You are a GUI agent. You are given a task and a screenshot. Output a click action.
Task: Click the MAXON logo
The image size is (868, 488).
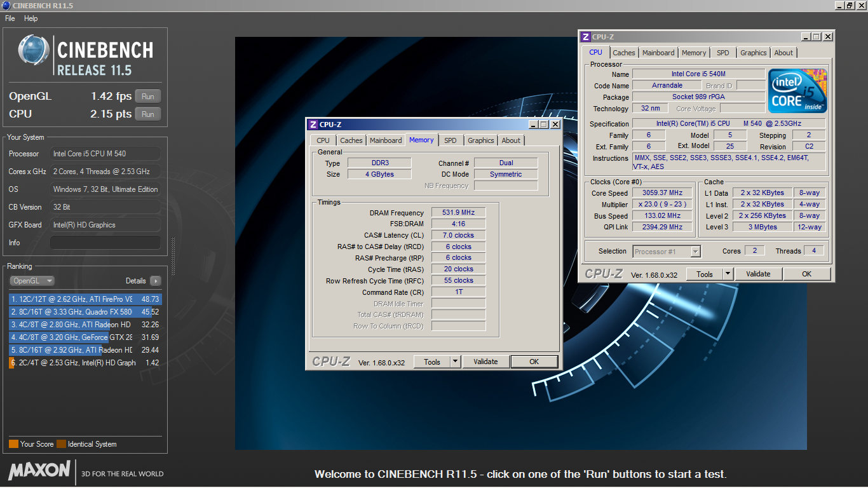point(39,471)
